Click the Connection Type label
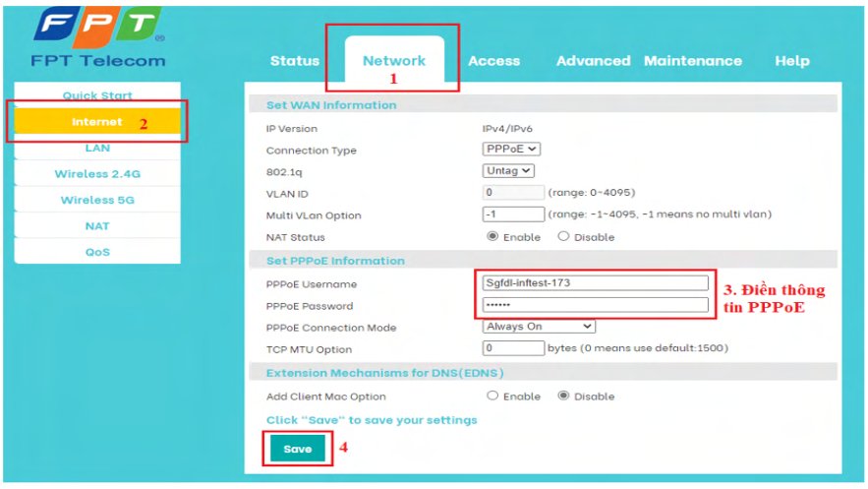 coord(311,151)
